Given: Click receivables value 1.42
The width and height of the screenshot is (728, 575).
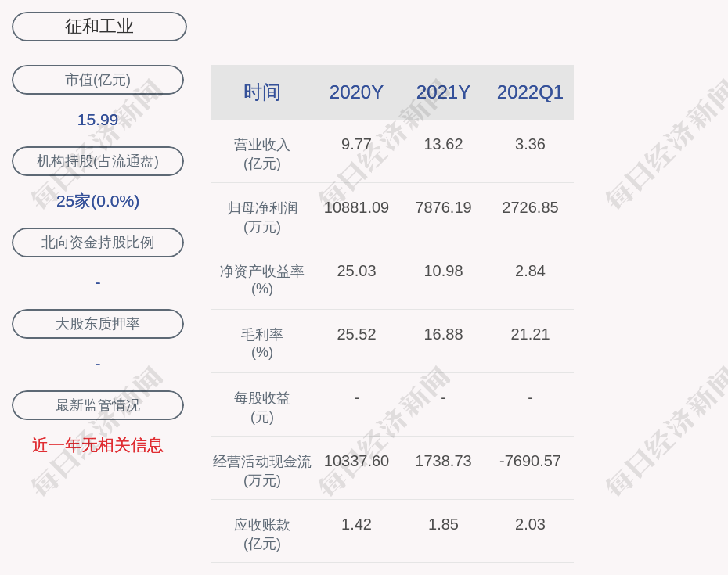Looking at the screenshot, I should pos(356,524).
